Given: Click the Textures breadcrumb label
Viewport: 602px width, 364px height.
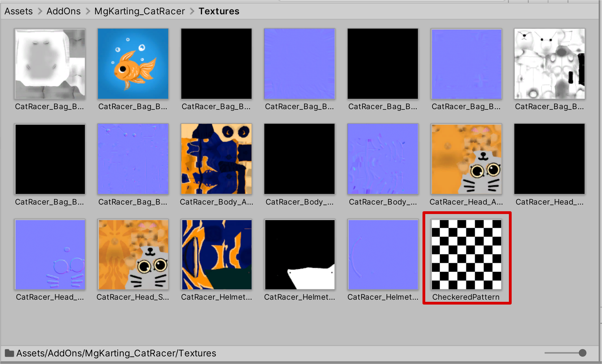Looking at the screenshot, I should coord(219,11).
